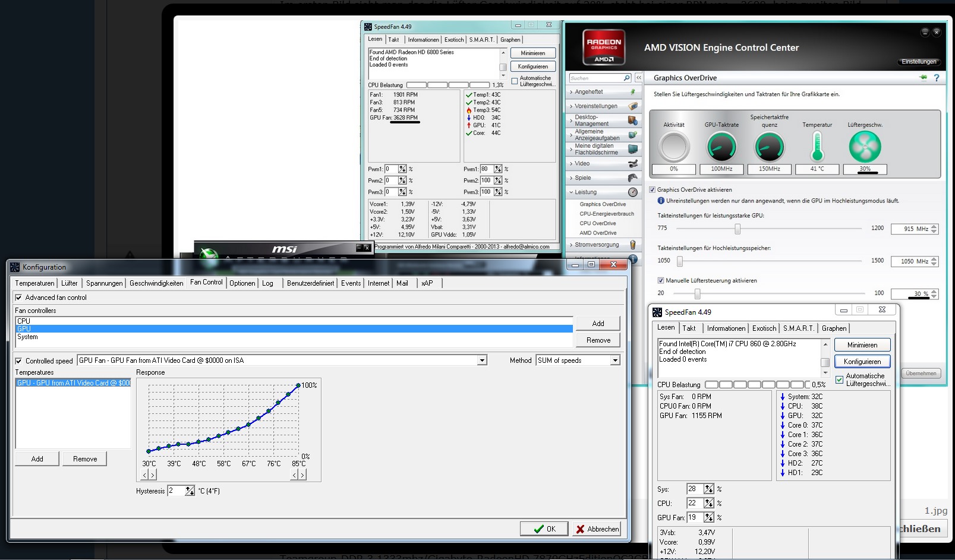Viewport: 955px width, 560px height.
Task: Open Benutzerdefiniert tab in Konfiguration
Action: 310,283
